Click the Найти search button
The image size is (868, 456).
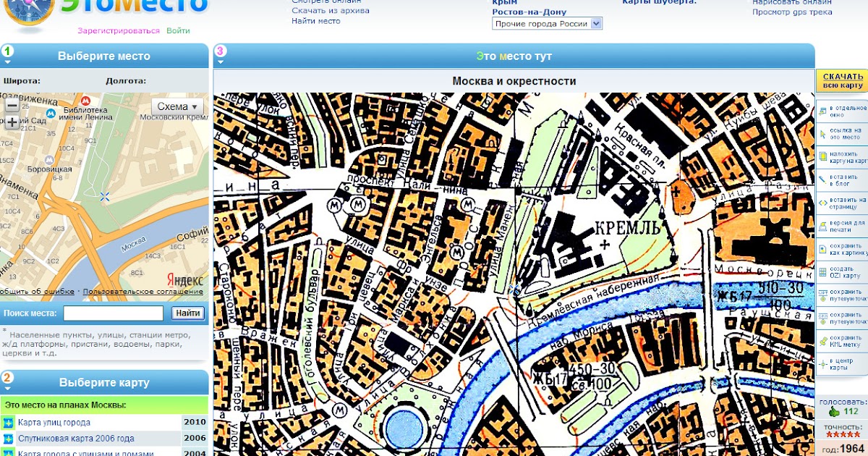tap(188, 313)
